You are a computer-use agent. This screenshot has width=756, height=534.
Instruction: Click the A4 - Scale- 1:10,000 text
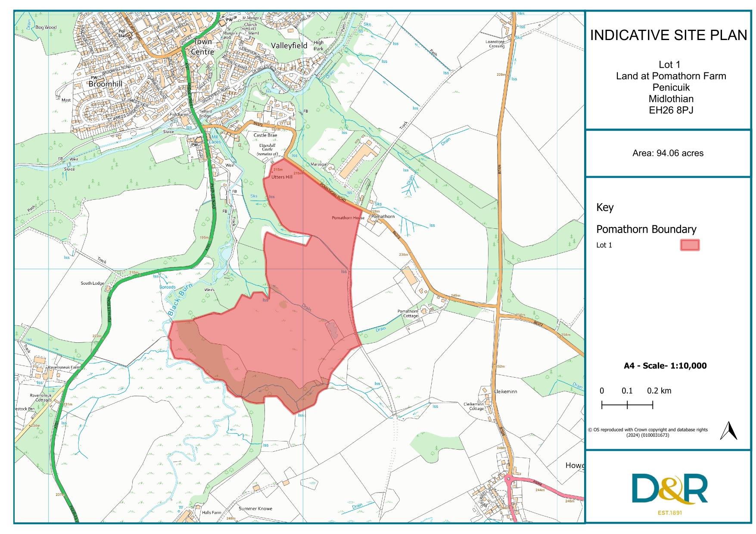pos(665,366)
